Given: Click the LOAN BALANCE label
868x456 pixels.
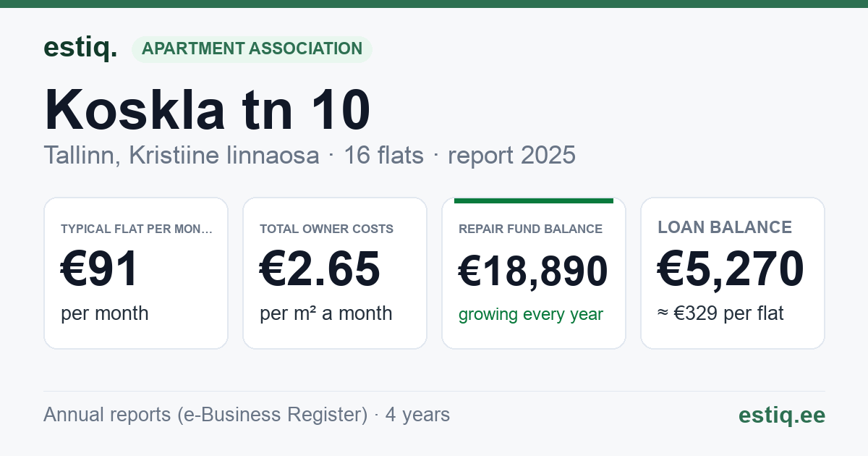Looking at the screenshot, I should pyautogui.click(x=725, y=227).
